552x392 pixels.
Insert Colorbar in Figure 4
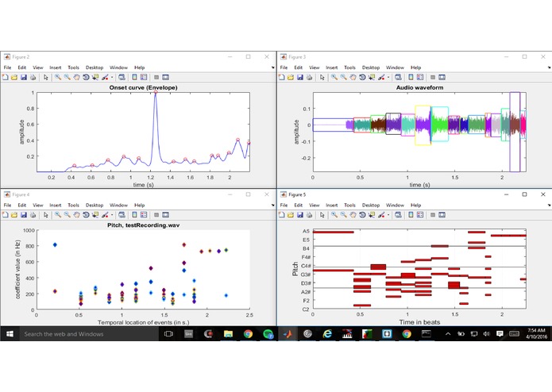coord(134,214)
